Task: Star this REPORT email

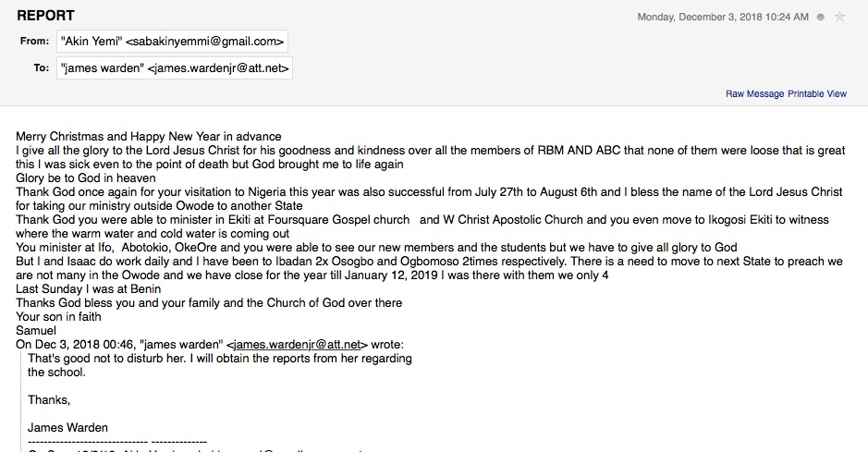Action: (x=839, y=17)
